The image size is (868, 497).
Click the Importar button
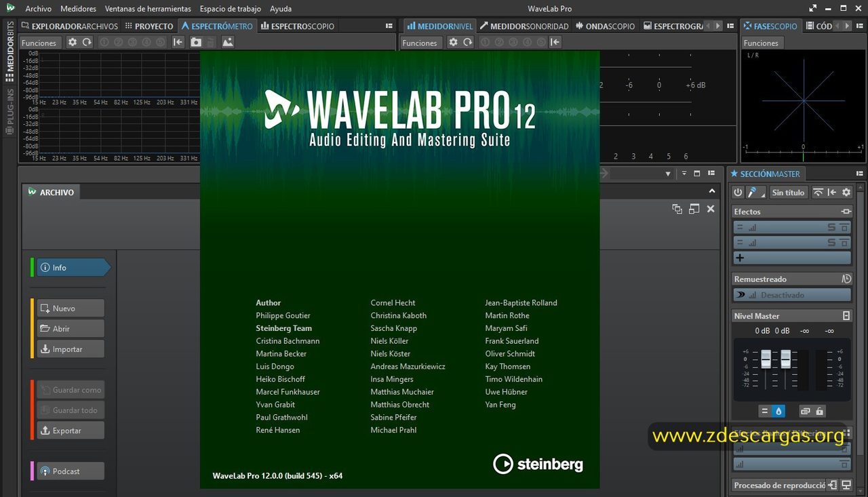click(71, 349)
